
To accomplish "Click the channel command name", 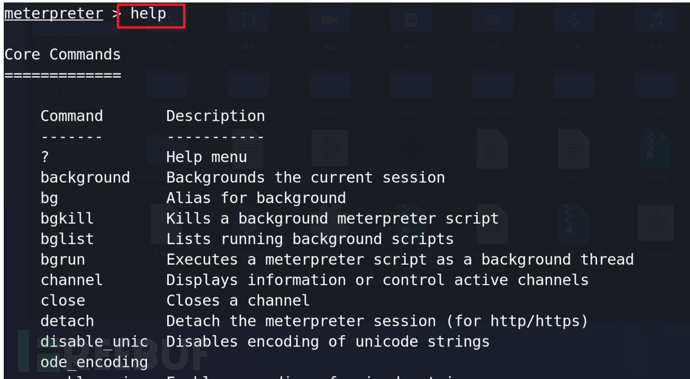I will click(72, 280).
